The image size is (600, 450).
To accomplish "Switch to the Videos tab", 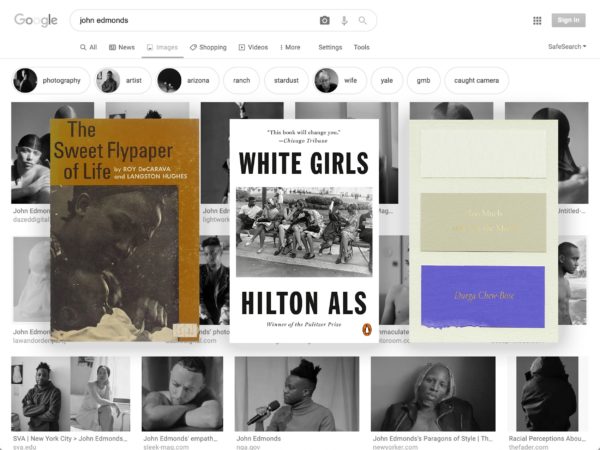I will [253, 47].
